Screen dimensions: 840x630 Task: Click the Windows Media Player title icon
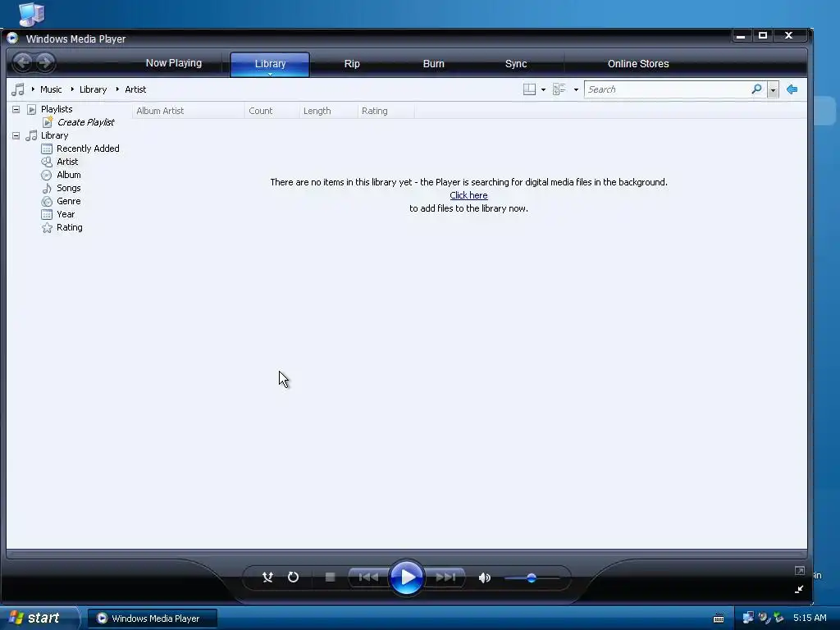[13, 38]
